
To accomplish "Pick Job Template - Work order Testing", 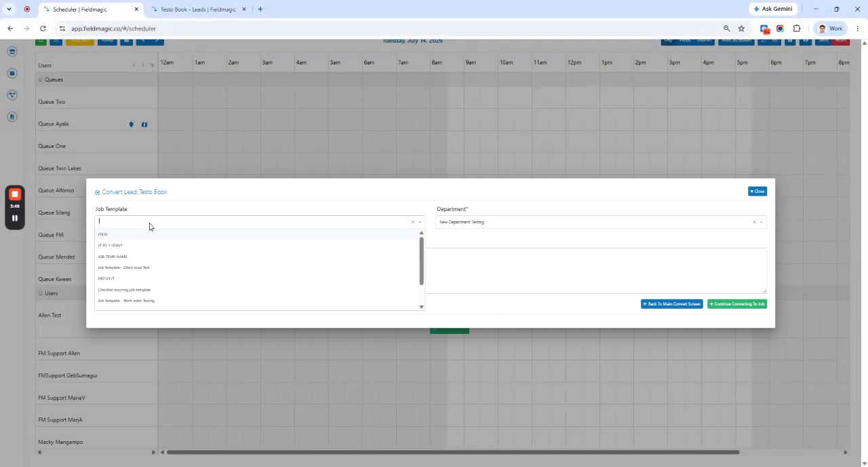I will click(x=257, y=301).
